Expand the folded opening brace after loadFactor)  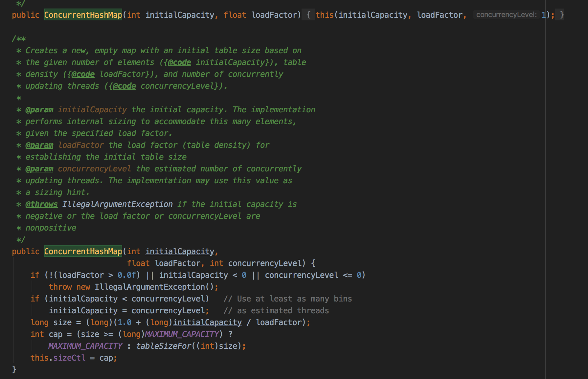(308, 15)
